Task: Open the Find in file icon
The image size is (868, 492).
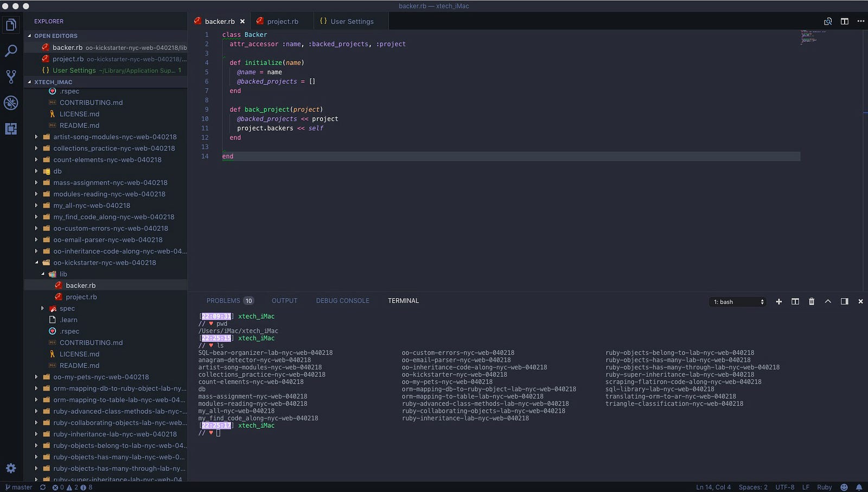Action: pyautogui.click(x=828, y=21)
